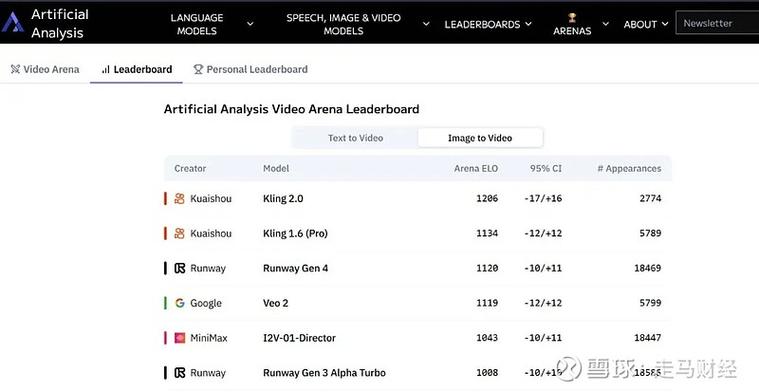Viewport: 759px width, 392px height.
Task: Click the trophy icon above Arenas
Action: [572, 17]
